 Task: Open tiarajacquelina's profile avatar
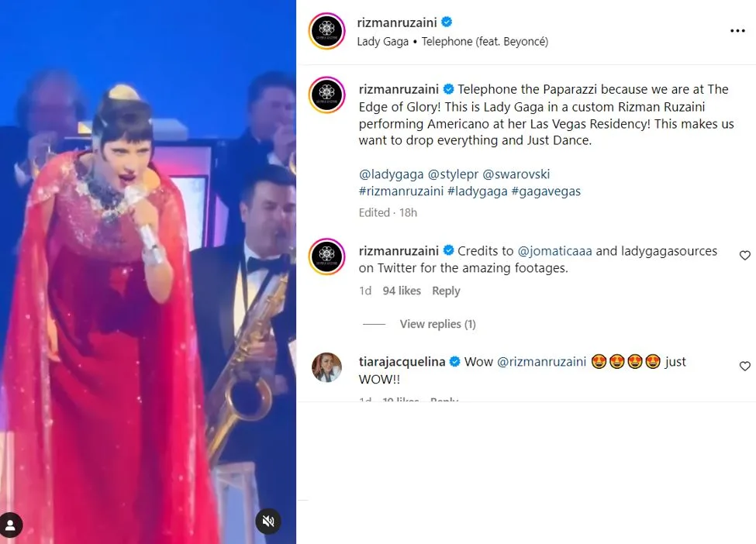click(326, 367)
